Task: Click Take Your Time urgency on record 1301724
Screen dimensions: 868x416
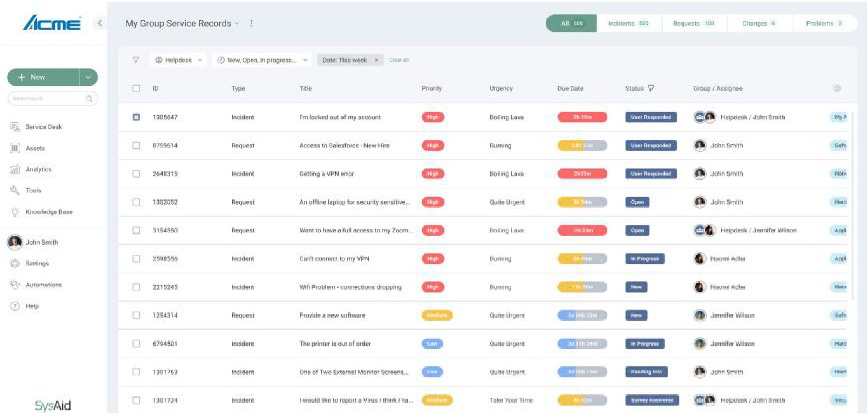Action: [x=511, y=400]
